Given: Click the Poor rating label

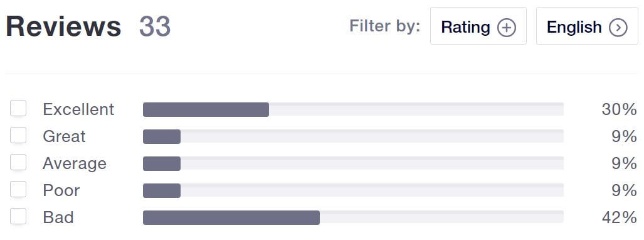Looking at the screenshot, I should coord(61,190).
